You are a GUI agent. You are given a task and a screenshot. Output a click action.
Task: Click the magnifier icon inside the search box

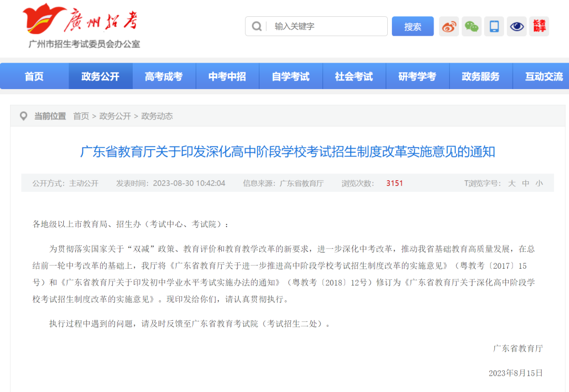click(257, 26)
